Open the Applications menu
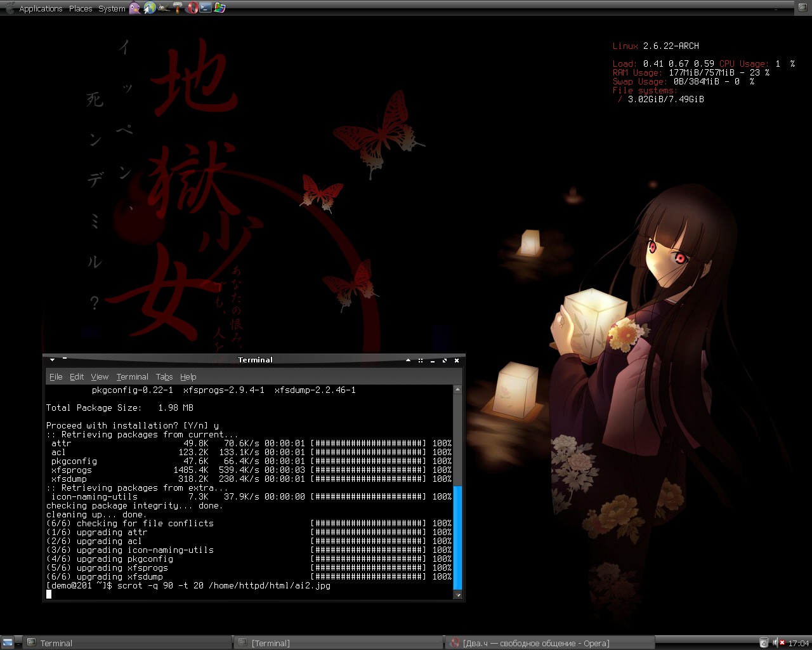The width and height of the screenshot is (812, 650). coord(41,9)
